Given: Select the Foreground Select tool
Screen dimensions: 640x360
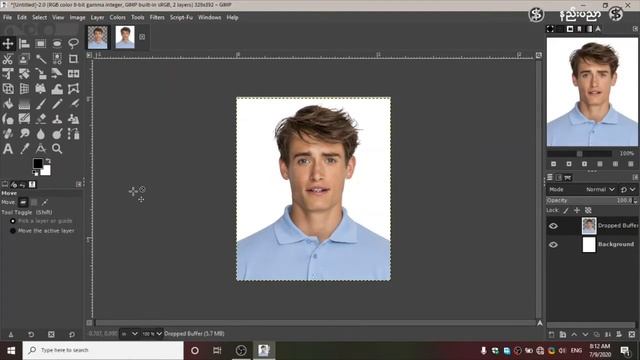Looking at the screenshot, I should (24, 59).
